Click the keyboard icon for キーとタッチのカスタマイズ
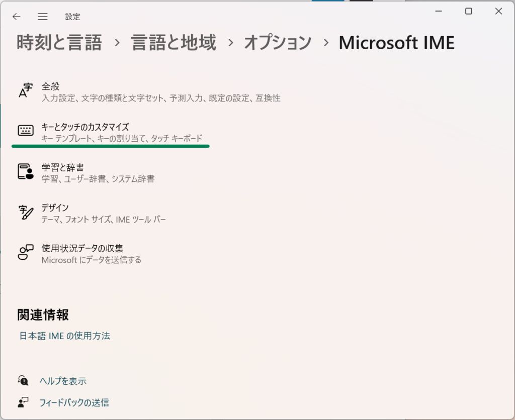 pyautogui.click(x=26, y=131)
